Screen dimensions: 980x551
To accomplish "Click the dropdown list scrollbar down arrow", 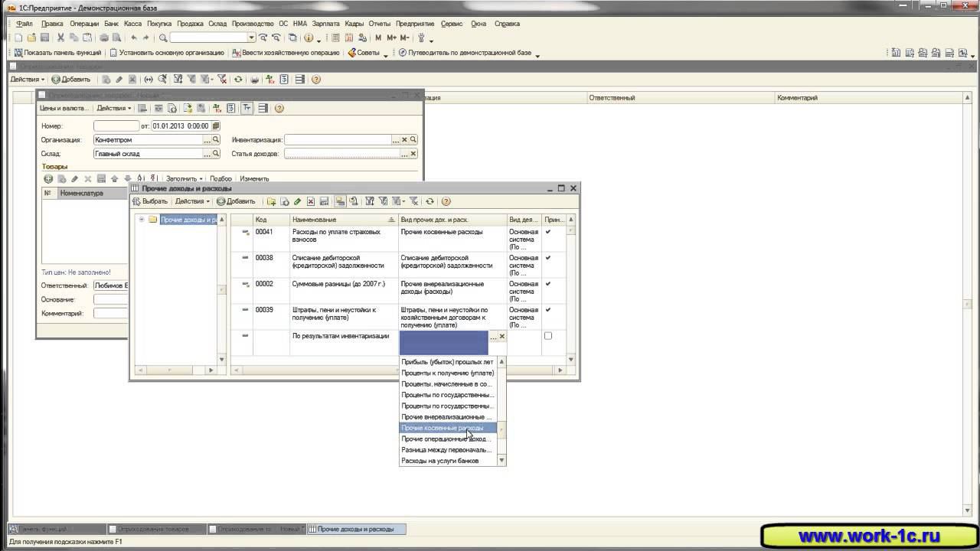I will (502, 461).
